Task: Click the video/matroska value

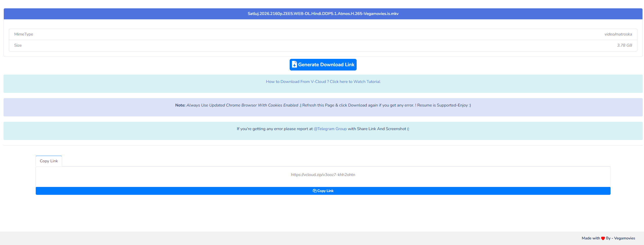Action: pos(618,34)
